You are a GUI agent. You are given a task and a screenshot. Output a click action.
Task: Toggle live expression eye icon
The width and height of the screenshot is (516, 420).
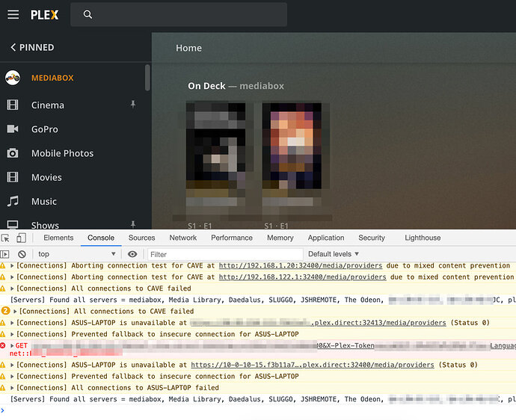[132, 254]
